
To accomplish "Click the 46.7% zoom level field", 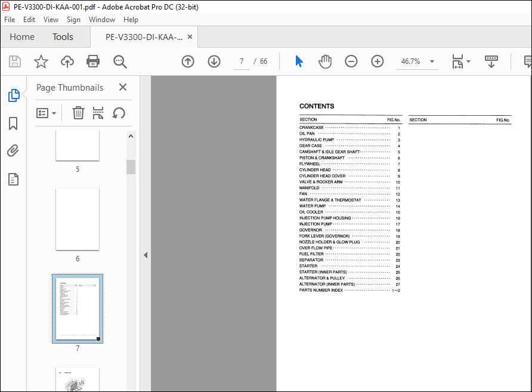I will point(410,61).
